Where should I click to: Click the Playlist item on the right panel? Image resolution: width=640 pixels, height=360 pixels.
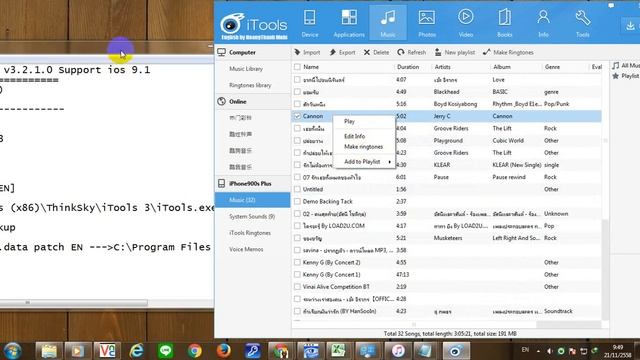[x=626, y=76]
